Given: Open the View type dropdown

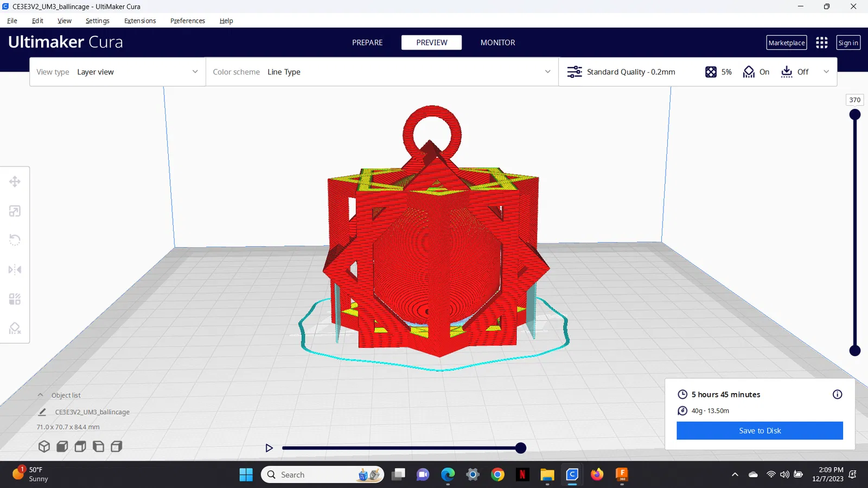Looking at the screenshot, I should click(x=117, y=72).
